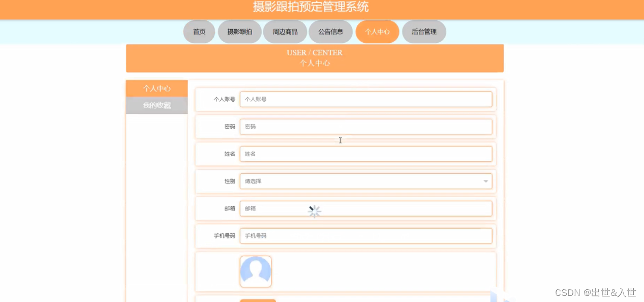Screen dimensions: 644x302
Task: Open 后台管理 from top navigation
Action: pos(424,32)
